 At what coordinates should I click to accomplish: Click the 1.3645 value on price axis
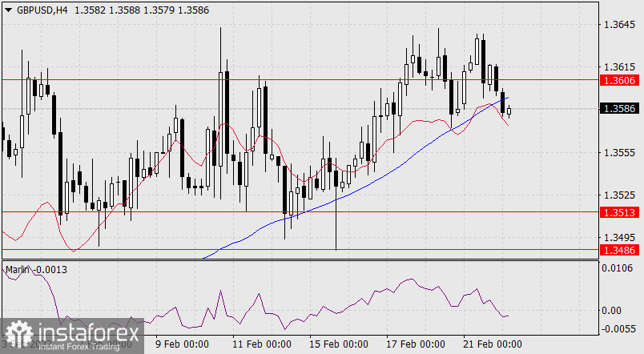click(x=620, y=25)
